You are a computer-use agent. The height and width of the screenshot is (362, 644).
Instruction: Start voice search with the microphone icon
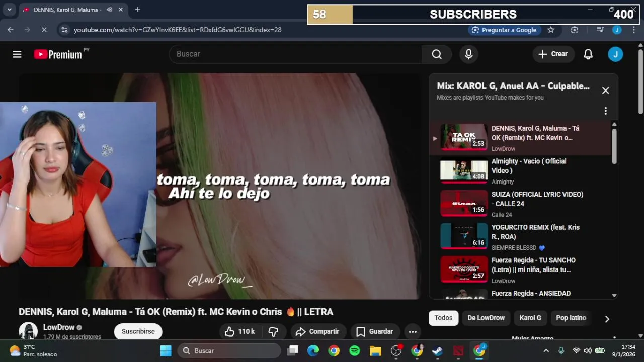click(x=469, y=54)
